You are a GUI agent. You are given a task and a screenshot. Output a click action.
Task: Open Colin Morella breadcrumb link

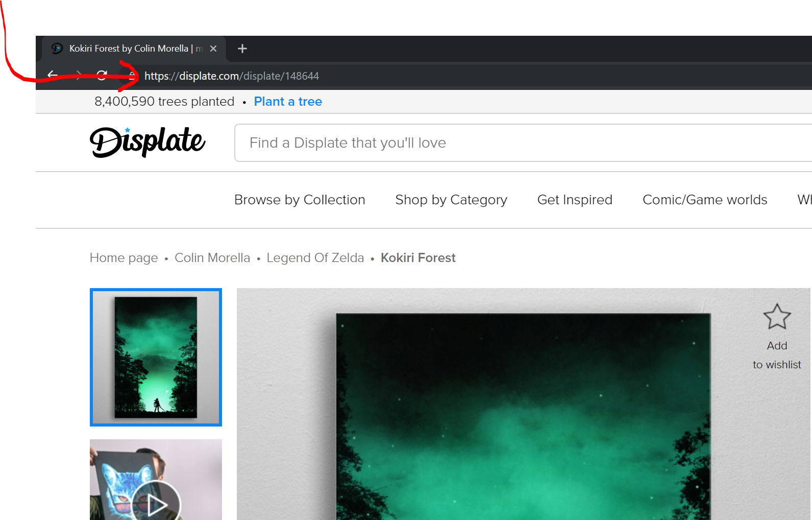[212, 258]
